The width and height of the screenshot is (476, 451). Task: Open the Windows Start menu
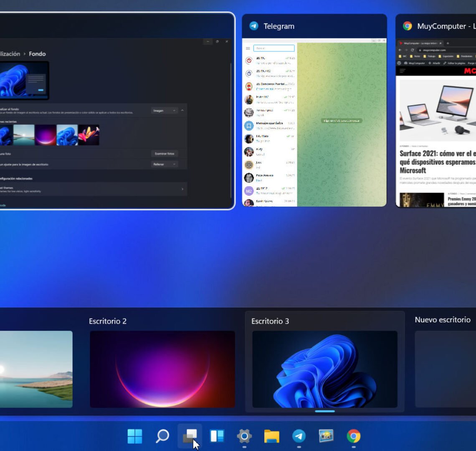135,436
